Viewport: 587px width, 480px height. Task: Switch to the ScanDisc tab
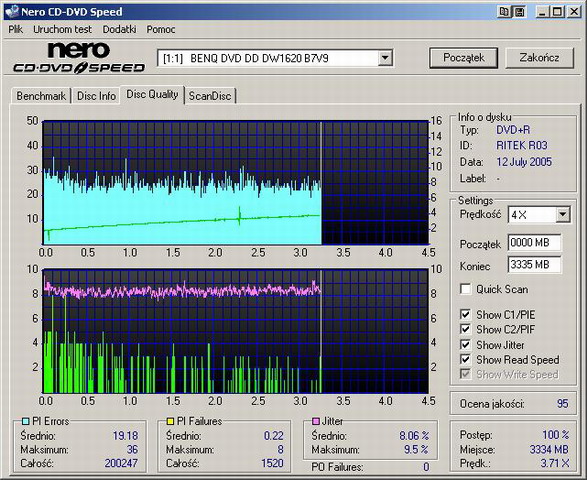click(210, 96)
